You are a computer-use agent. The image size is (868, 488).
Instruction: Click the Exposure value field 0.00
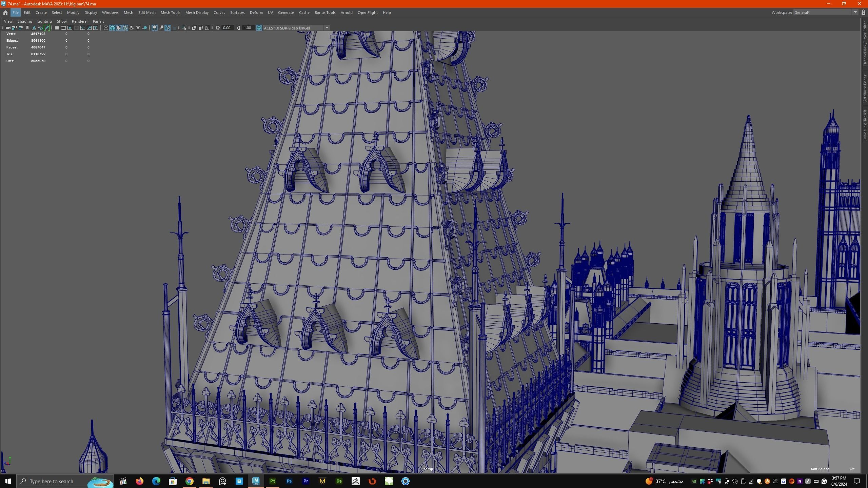tap(228, 28)
